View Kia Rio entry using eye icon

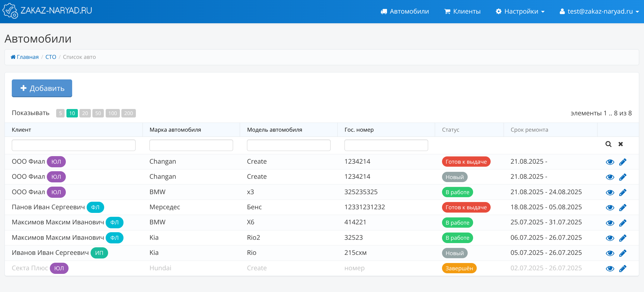click(610, 253)
